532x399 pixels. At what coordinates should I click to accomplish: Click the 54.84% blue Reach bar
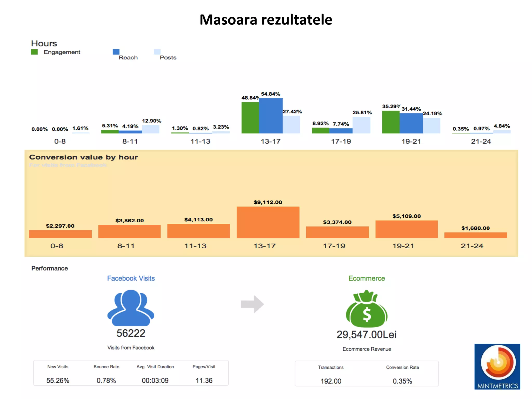pyautogui.click(x=271, y=116)
